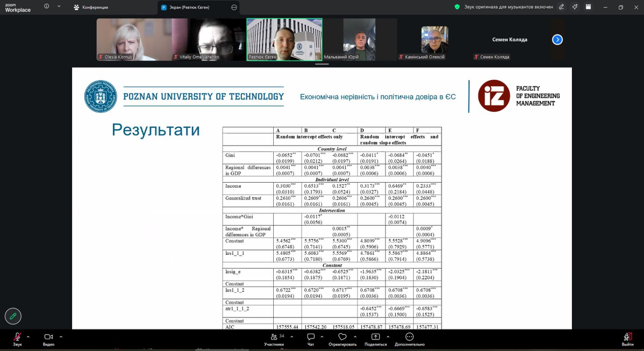Click the meeting info icon

pos(47,6)
